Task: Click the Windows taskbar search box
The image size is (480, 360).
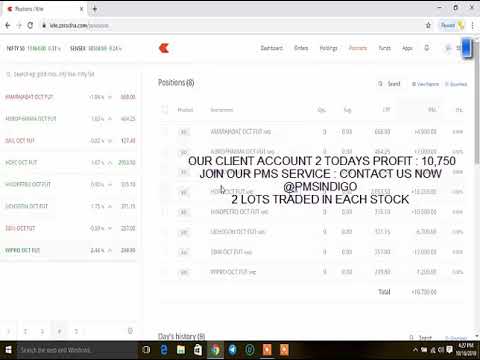Action: tap(77, 350)
